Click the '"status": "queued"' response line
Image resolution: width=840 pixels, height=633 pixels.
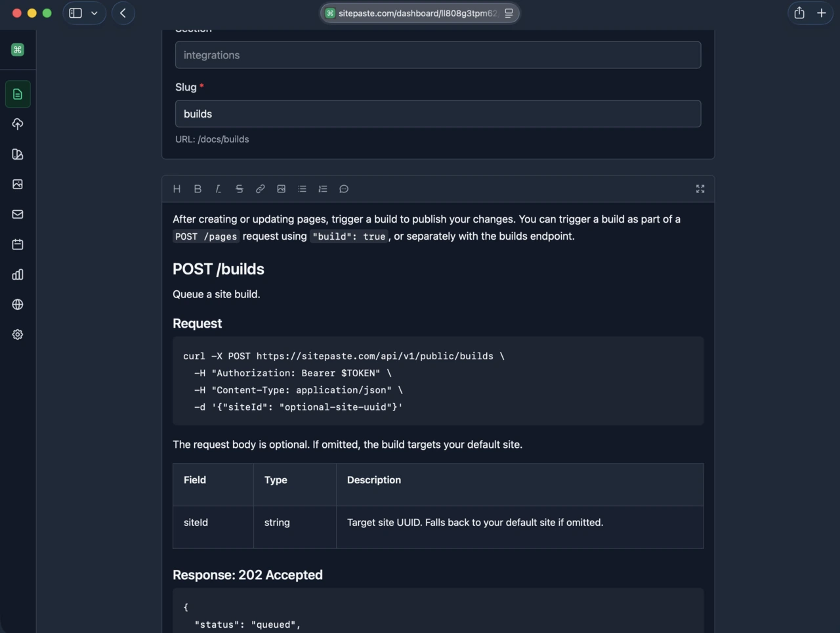click(x=247, y=624)
